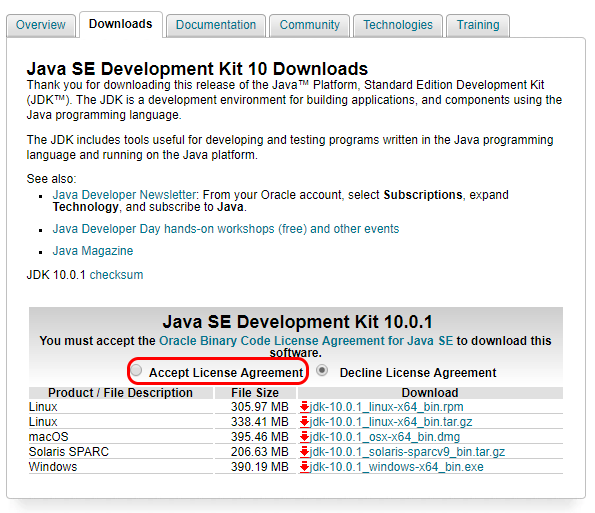Click the download arrow icon for windows-x64 exe
Image resolution: width=595 pixels, height=513 pixels.
pyautogui.click(x=304, y=467)
